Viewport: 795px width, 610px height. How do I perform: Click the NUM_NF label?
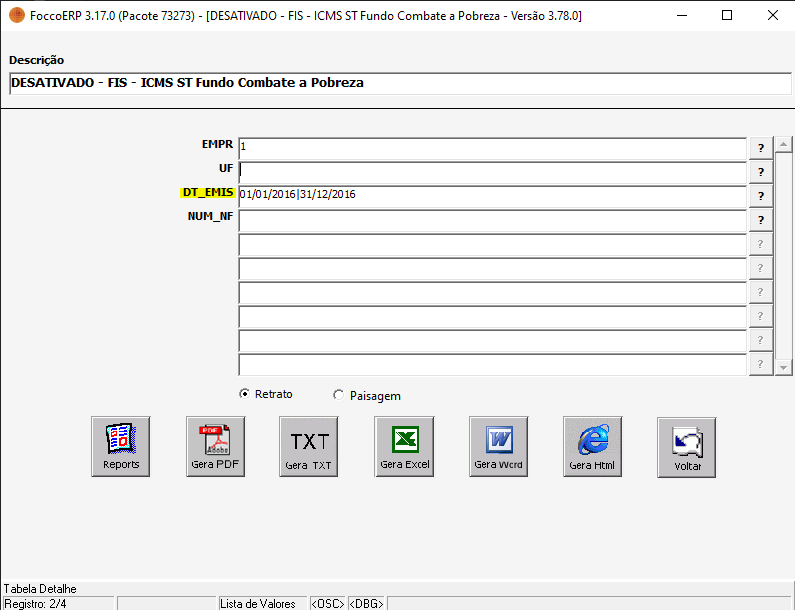click(210, 216)
